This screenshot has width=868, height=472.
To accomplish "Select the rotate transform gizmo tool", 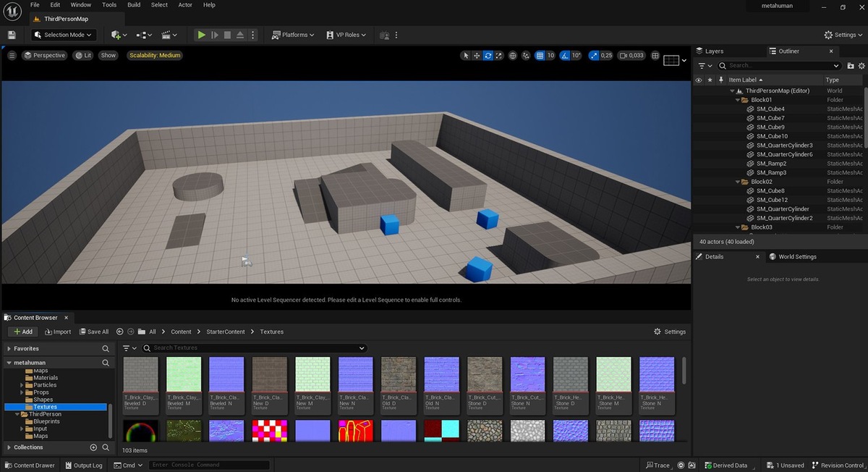I will [x=488, y=56].
